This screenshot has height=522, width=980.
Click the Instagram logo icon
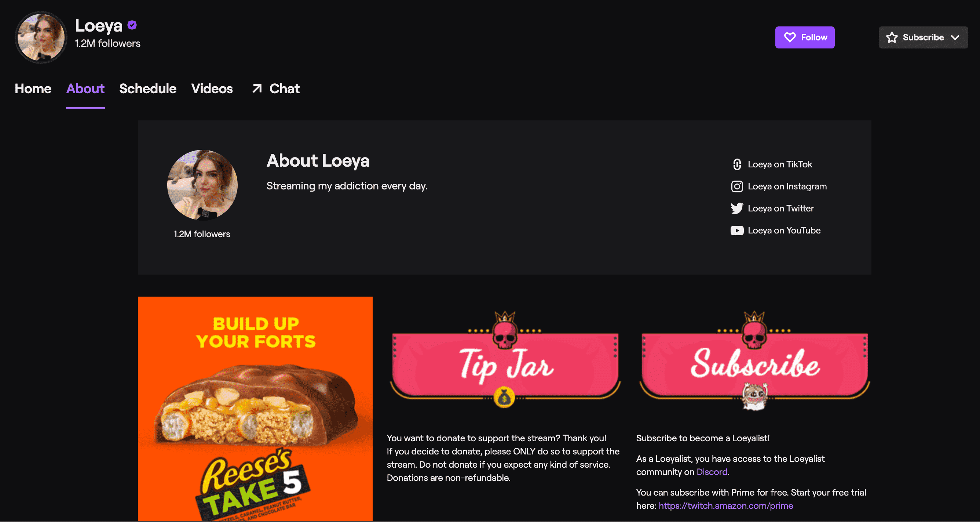pos(737,186)
